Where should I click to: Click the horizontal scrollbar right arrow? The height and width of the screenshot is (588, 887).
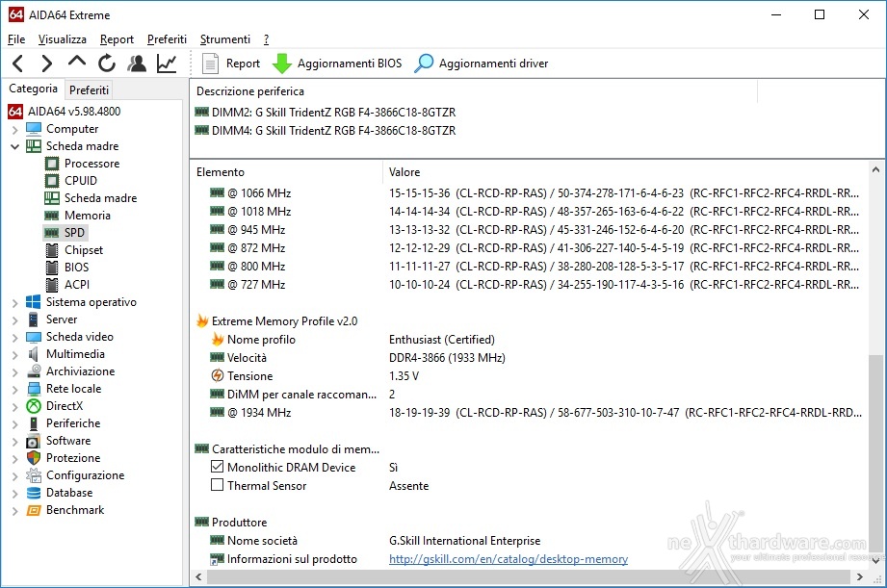860,576
